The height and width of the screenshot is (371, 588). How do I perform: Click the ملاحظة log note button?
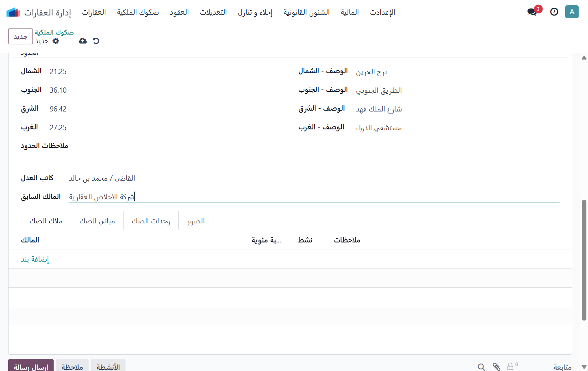pyautogui.click(x=72, y=365)
